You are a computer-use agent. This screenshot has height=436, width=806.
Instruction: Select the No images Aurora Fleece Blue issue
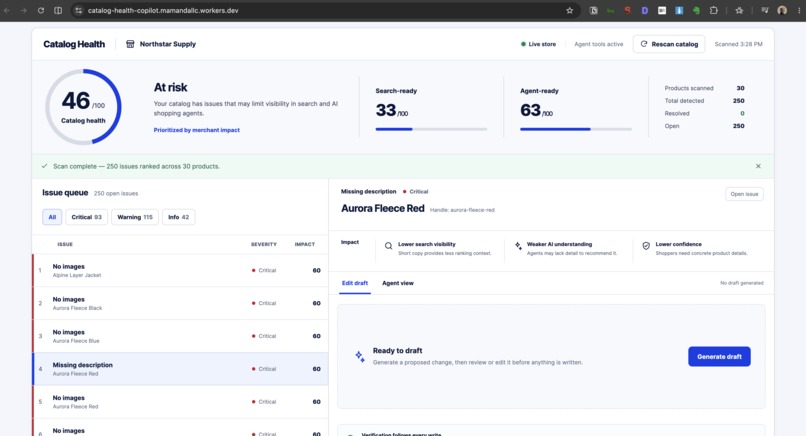180,336
